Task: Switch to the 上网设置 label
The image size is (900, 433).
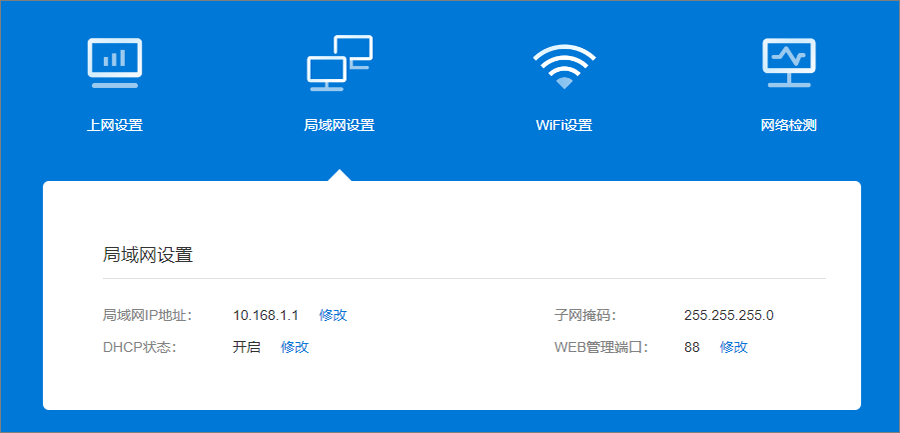Action: (x=115, y=125)
